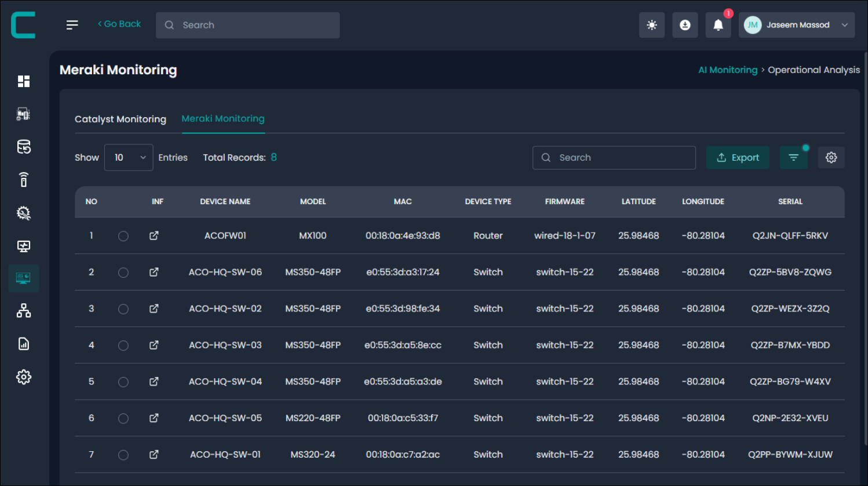
Task: Sort by FIRMWARE column header
Action: click(x=565, y=202)
